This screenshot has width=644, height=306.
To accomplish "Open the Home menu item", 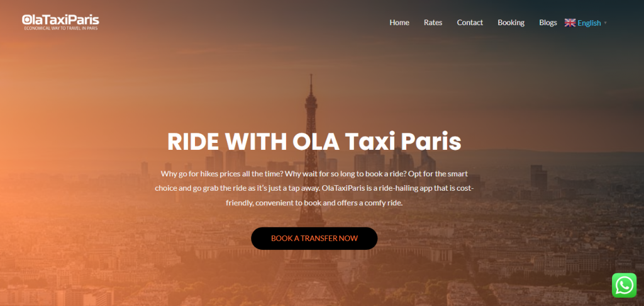I will point(399,23).
